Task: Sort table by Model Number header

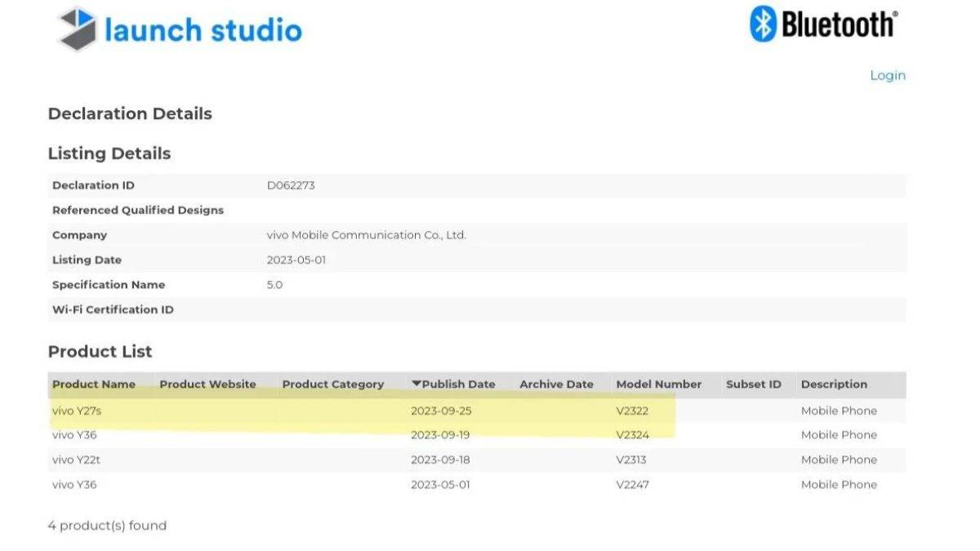Action: (x=658, y=384)
